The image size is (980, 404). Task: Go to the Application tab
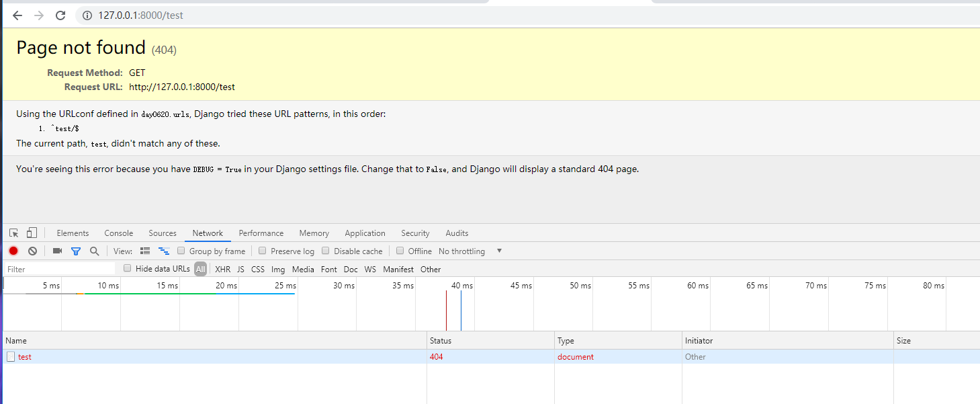tap(365, 233)
